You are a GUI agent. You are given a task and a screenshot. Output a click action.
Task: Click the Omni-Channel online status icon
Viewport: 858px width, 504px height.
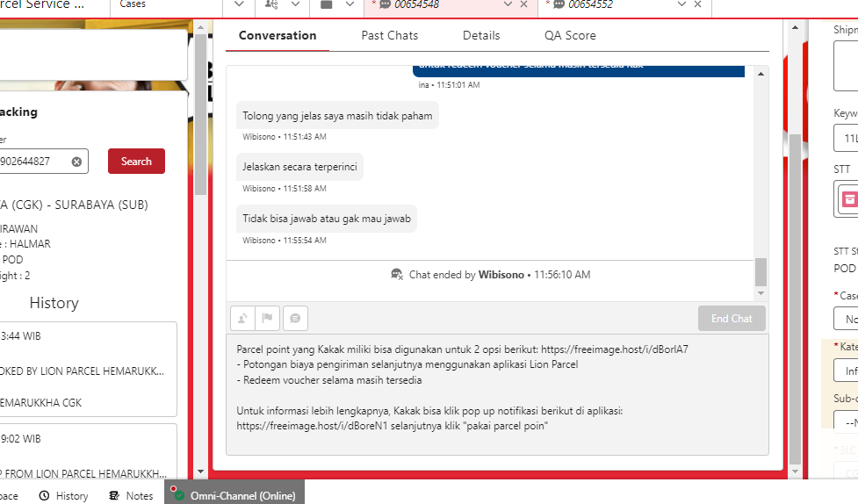(x=178, y=494)
